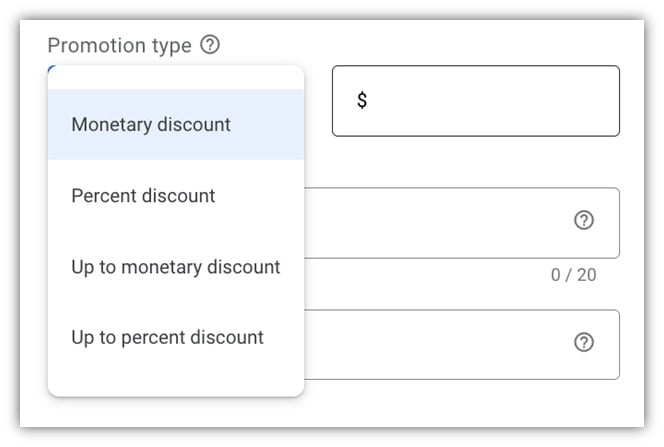Click help icon in the bottom text field
This screenshot has width=664, height=447.
(x=584, y=342)
